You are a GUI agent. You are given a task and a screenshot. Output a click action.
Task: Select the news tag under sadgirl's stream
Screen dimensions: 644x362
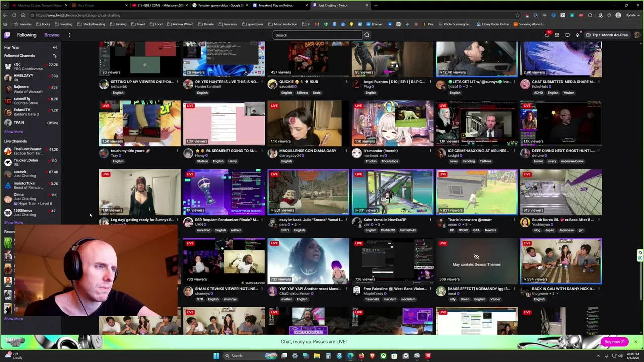point(453,161)
